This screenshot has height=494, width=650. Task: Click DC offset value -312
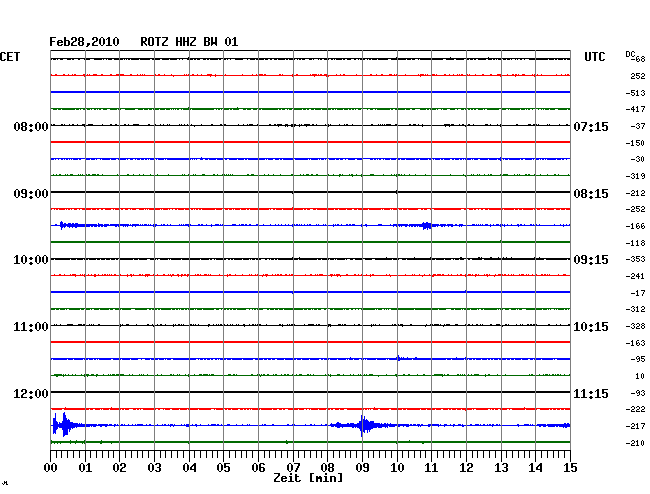635,309
